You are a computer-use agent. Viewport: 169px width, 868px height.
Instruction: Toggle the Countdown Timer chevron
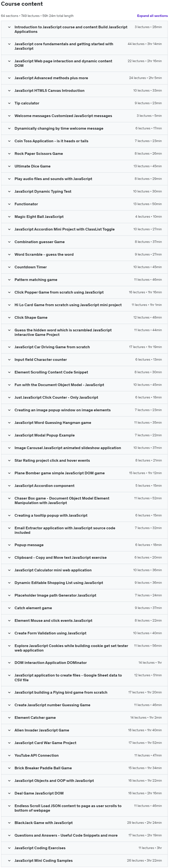pyautogui.click(x=9, y=267)
